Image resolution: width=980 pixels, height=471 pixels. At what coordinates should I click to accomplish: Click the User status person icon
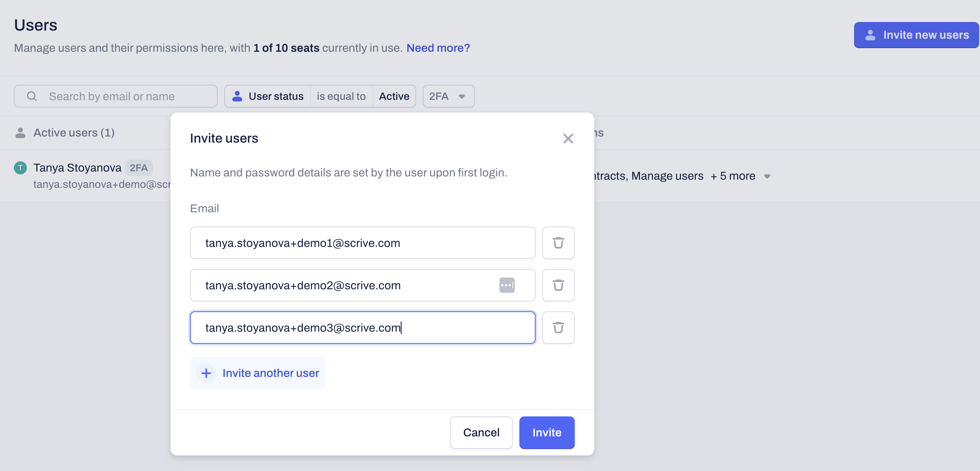[237, 96]
